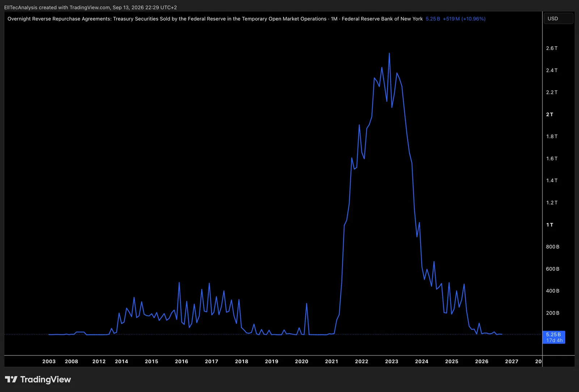Click the 1.4 T price axis label
Image resolution: width=579 pixels, height=392 pixels.
pyautogui.click(x=552, y=180)
